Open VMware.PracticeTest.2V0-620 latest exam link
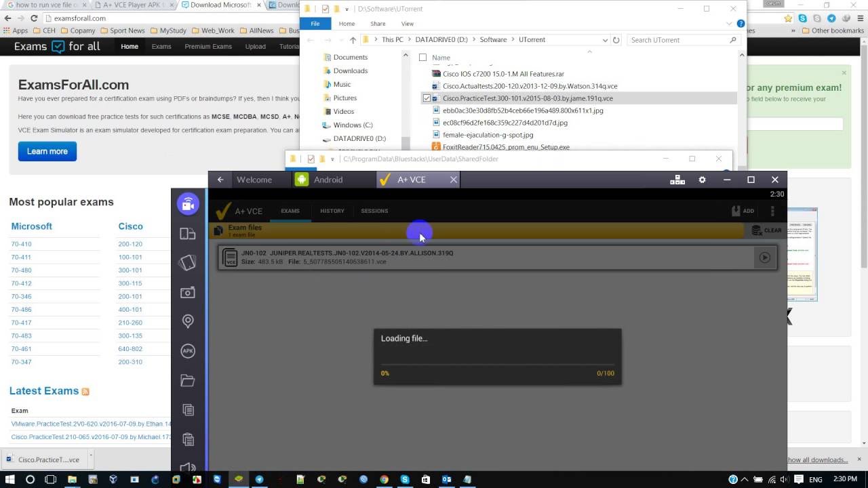Viewport: 868px width, 488px height. click(x=91, y=424)
